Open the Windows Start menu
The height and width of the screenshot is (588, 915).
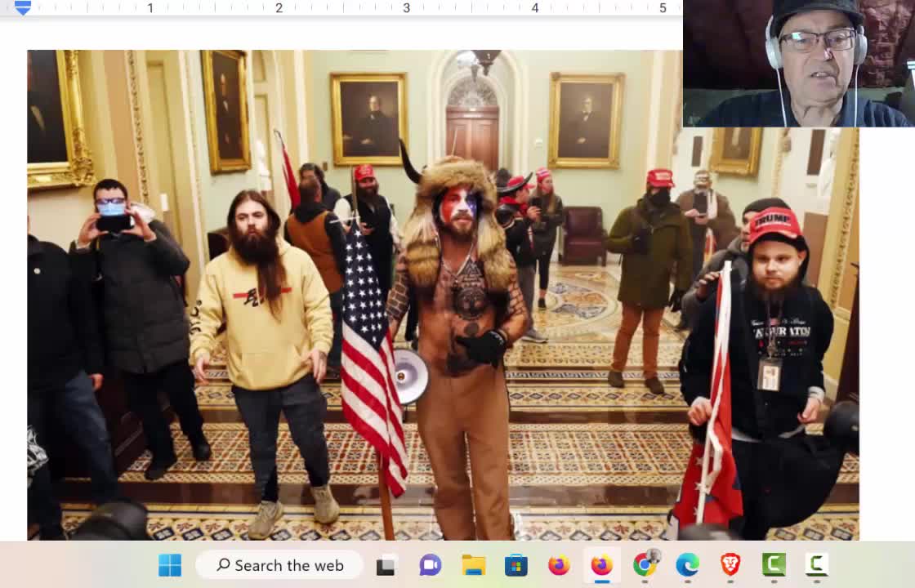click(x=170, y=565)
